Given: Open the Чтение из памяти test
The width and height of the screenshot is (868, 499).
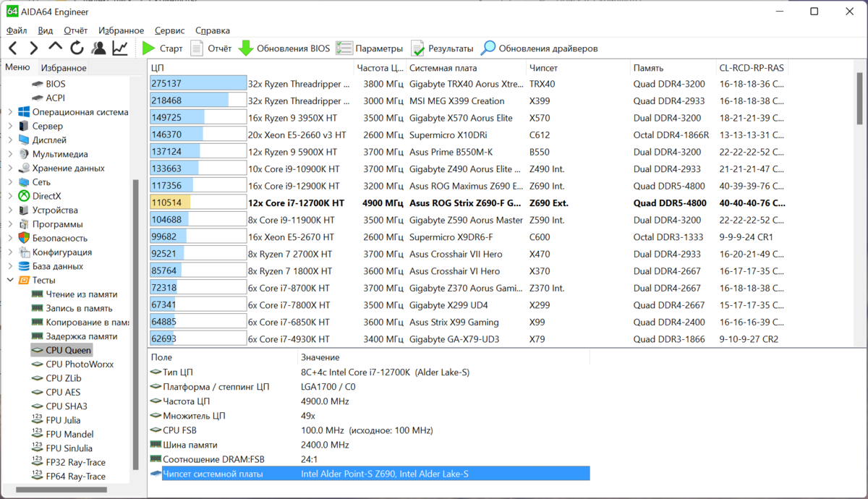Looking at the screenshot, I should point(81,294).
